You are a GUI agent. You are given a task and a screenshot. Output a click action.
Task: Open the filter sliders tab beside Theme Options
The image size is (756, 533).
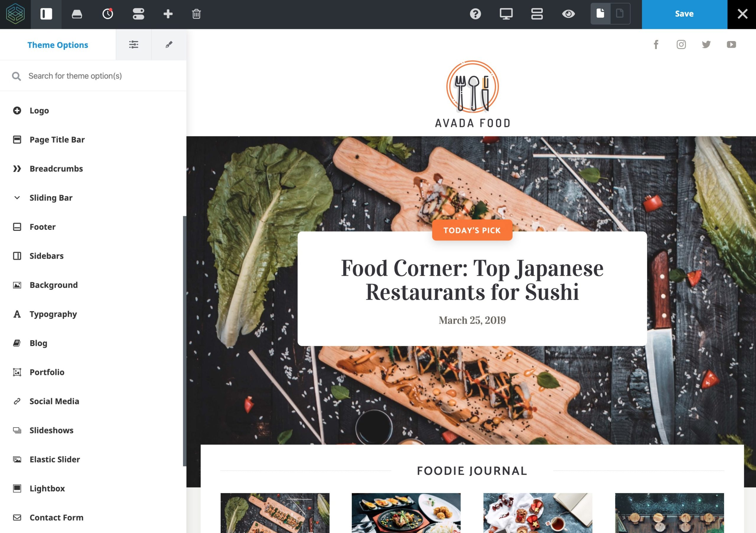click(134, 45)
